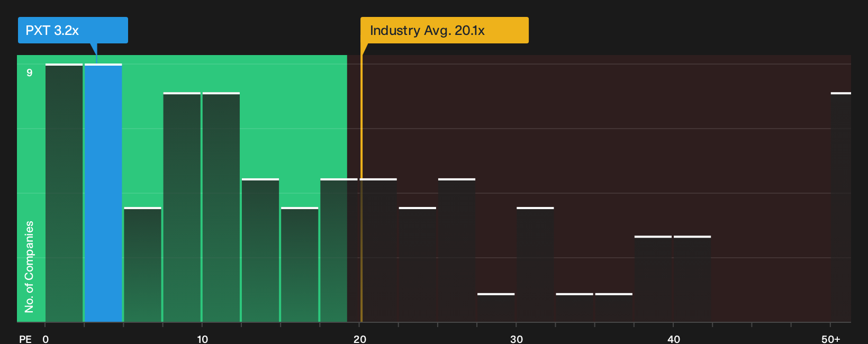Image resolution: width=868 pixels, height=344 pixels.
Task: Click the '9' y-axis value
Action: click(x=30, y=73)
